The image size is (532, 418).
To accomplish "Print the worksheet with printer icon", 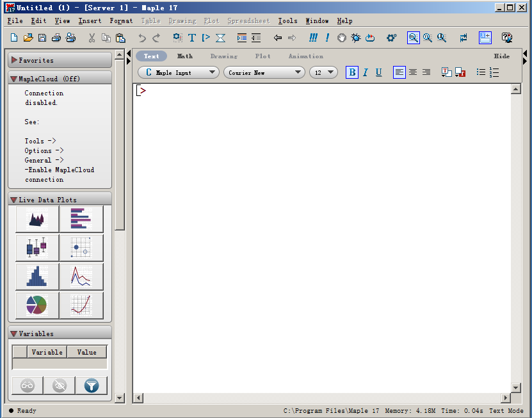I will pyautogui.click(x=56, y=38).
